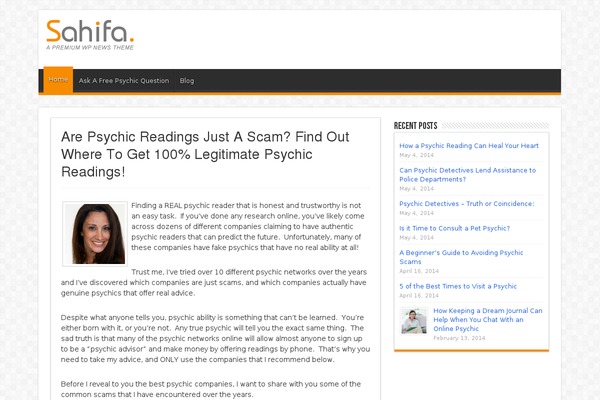
Task: Click paragraph starting 'Before I reveal to you'
Action: [211, 389]
